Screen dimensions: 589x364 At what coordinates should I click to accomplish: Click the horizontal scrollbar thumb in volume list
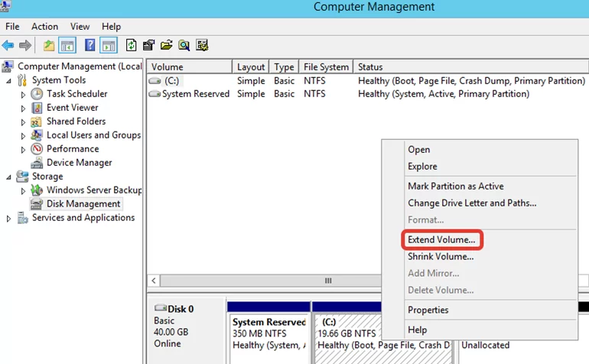[x=271, y=281]
